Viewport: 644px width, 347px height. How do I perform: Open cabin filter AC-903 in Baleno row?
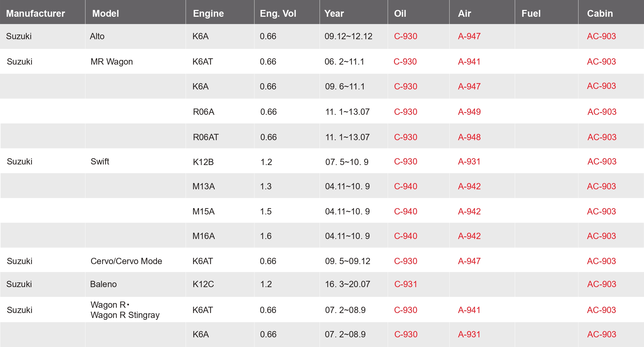pos(601,284)
